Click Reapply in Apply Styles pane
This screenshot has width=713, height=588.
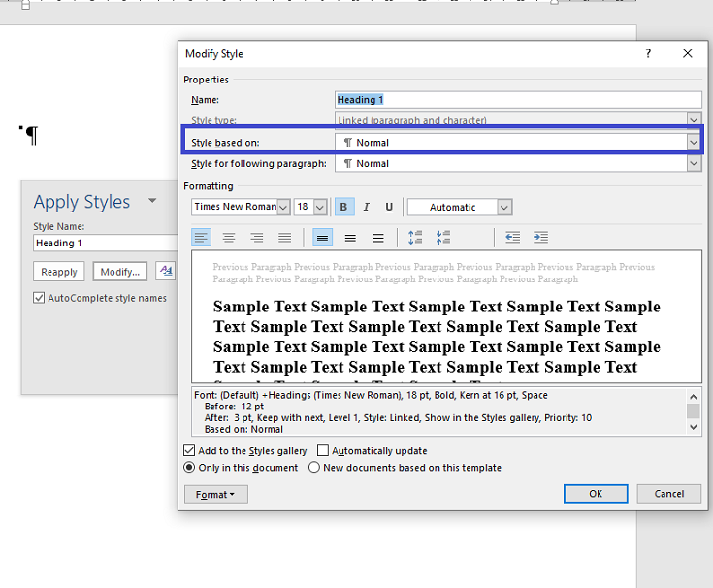click(58, 272)
